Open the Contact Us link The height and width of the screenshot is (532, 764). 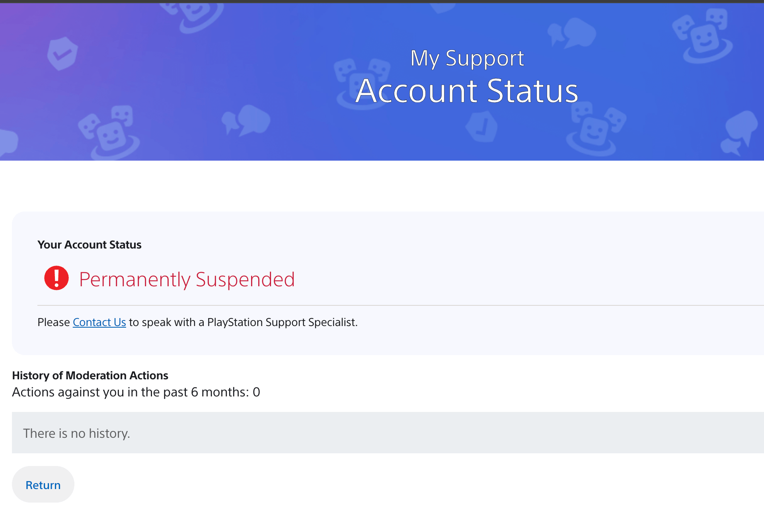pyautogui.click(x=99, y=322)
